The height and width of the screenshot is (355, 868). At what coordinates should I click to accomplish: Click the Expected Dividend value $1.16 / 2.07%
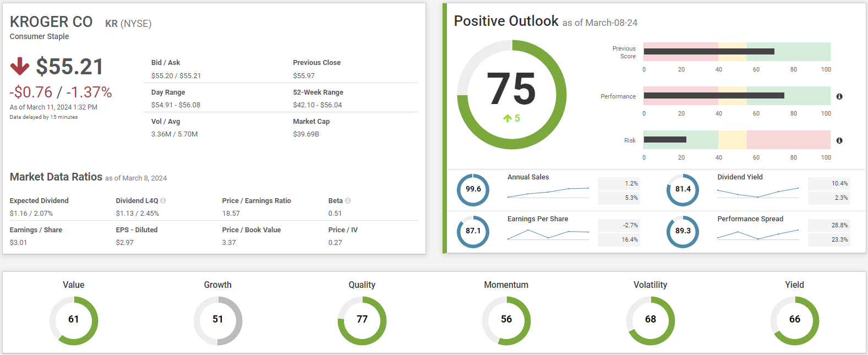[x=31, y=214]
